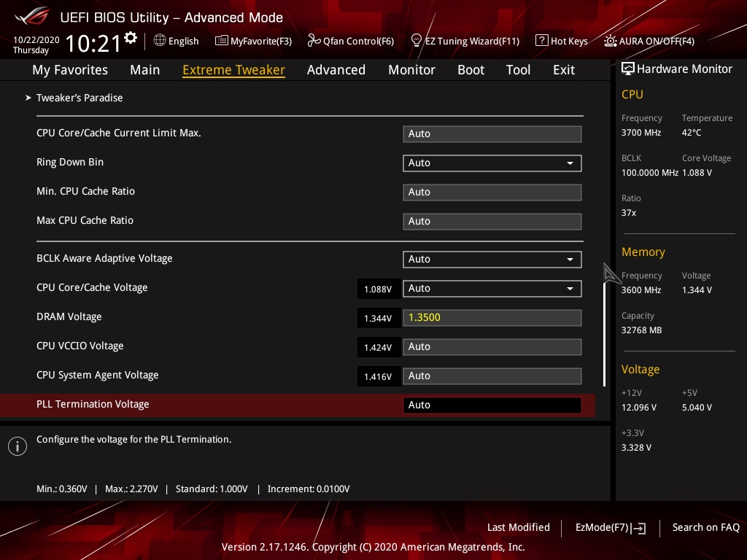Image resolution: width=747 pixels, height=560 pixels.
Task: Click the Hardware Monitor screen icon
Action: 628,69
